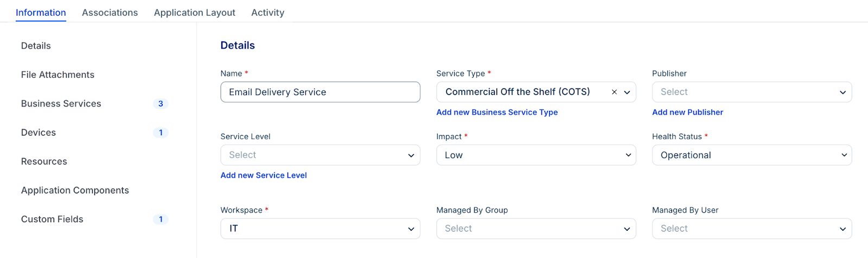
Task: Open the Service Type dropdown
Action: pos(627,92)
